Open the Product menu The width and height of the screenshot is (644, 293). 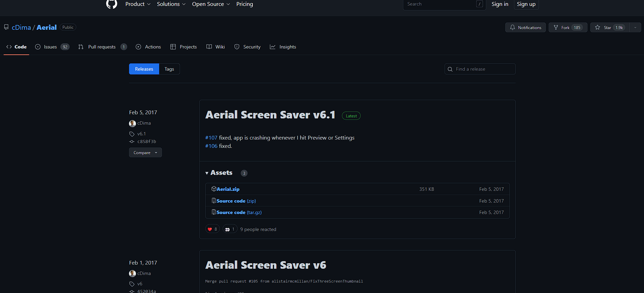(x=138, y=4)
